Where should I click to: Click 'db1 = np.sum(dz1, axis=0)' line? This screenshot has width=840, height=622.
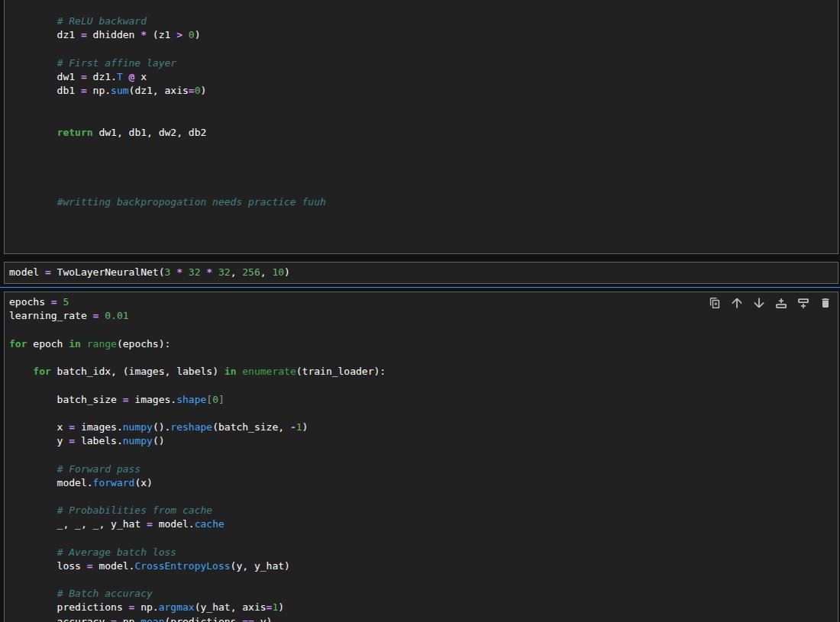pyautogui.click(x=131, y=91)
